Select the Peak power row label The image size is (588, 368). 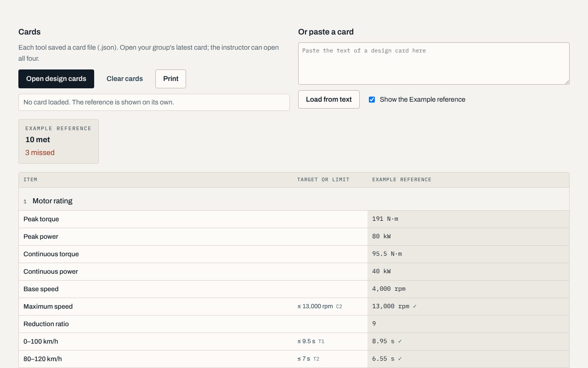click(x=41, y=236)
